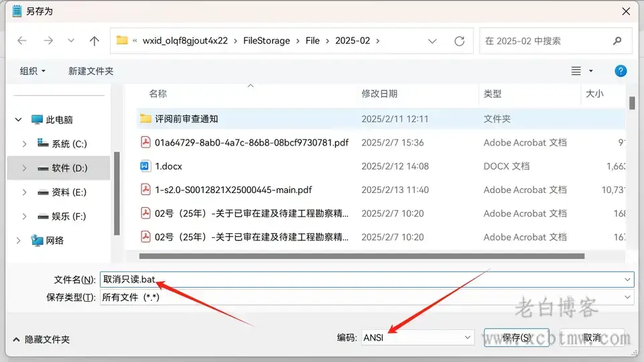Select 网络 in navigation pane
The height and width of the screenshot is (362, 644).
48,241
